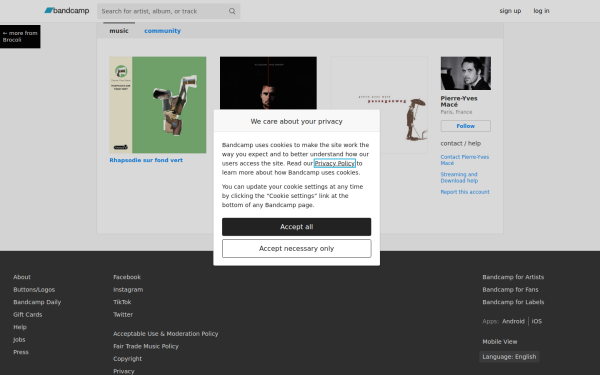600x375 pixels.
Task: Switch to Mobile View
Action: click(500, 342)
